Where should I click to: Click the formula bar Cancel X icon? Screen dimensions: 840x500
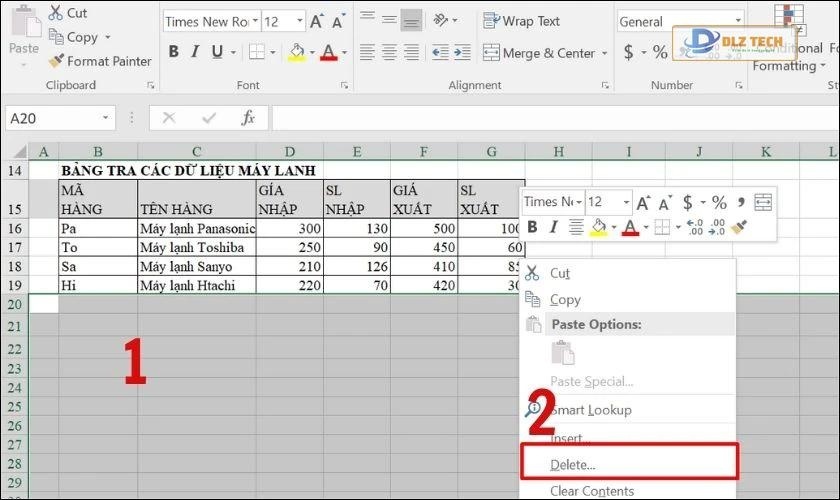click(169, 118)
